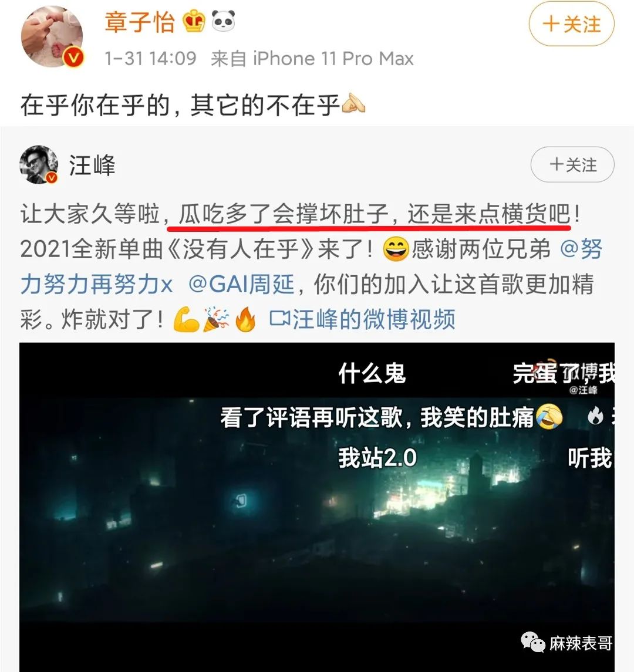Play the embedded night city video
This screenshot has height=672, width=634.
[x=317, y=507]
